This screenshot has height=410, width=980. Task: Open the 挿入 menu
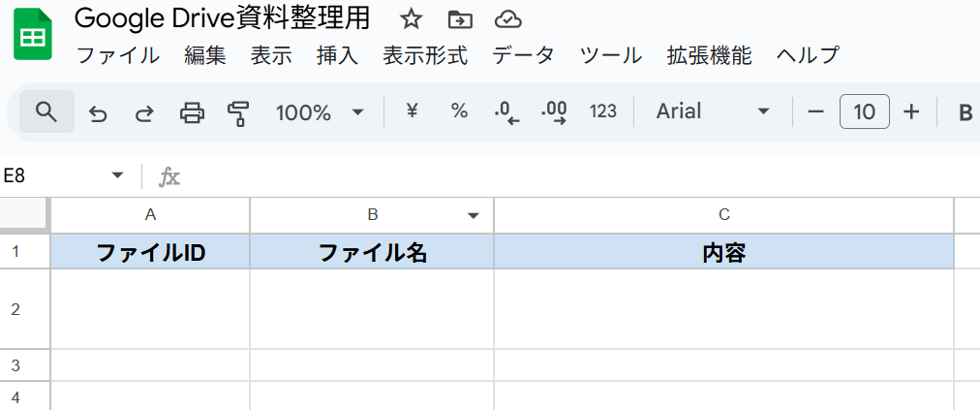pyautogui.click(x=338, y=55)
